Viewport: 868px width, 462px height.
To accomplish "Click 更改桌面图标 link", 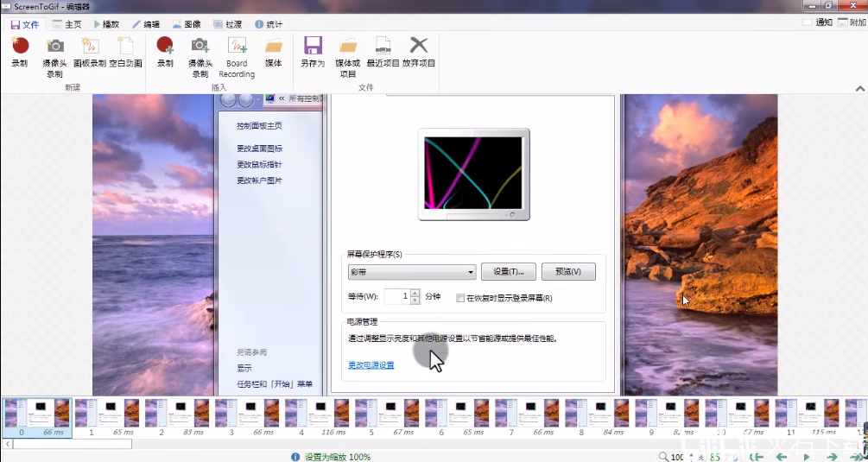I will [x=260, y=149].
